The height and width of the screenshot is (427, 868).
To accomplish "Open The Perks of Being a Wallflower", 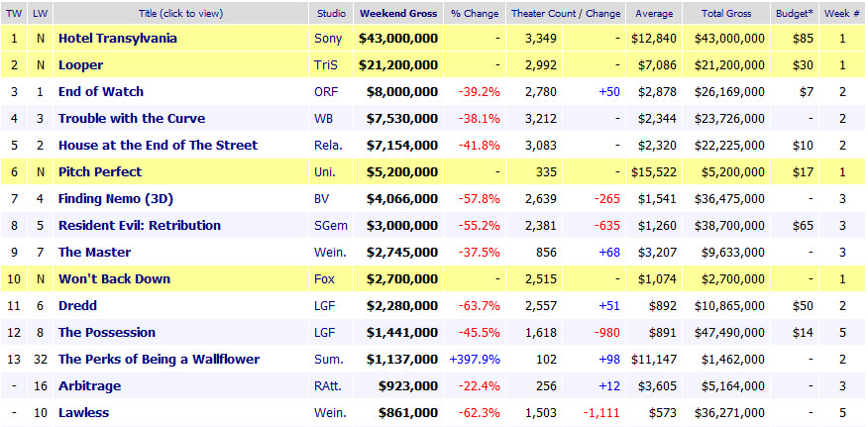I will coord(159,360).
